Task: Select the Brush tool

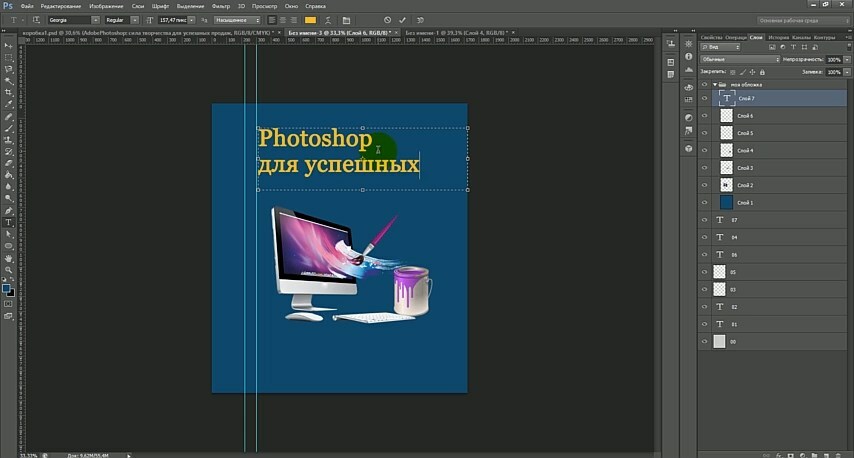Action: (8, 129)
